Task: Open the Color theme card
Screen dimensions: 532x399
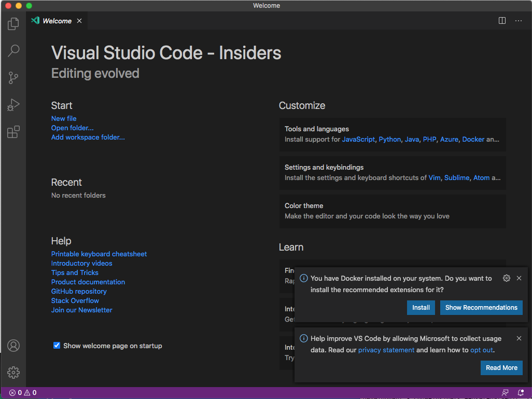Action: coord(393,211)
